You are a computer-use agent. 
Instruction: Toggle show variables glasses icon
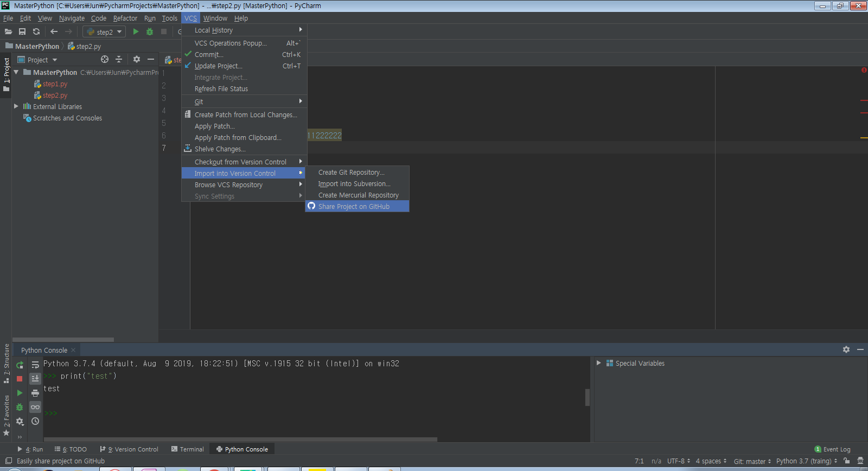[35, 407]
